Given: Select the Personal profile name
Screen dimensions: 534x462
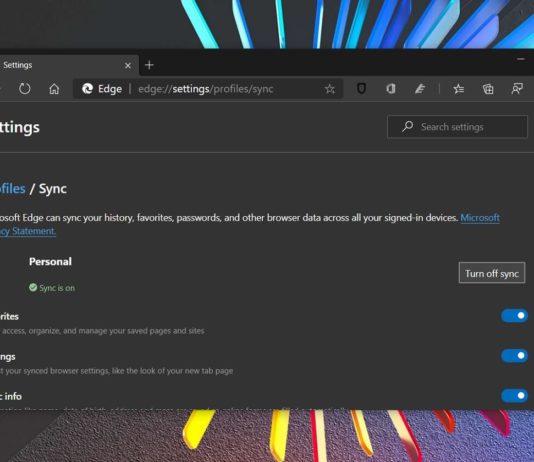Looking at the screenshot, I should click(x=50, y=261).
